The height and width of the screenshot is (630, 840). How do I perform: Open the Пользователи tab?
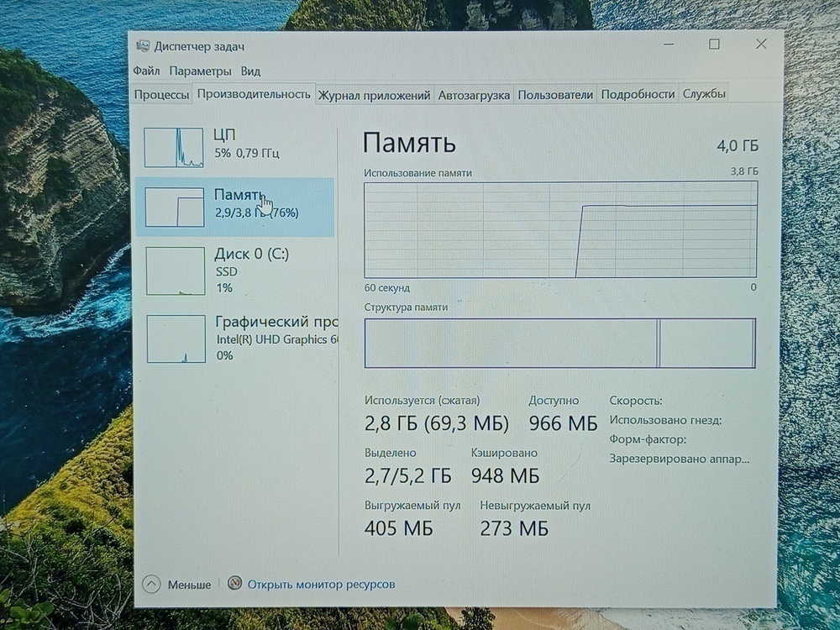pyautogui.click(x=555, y=95)
